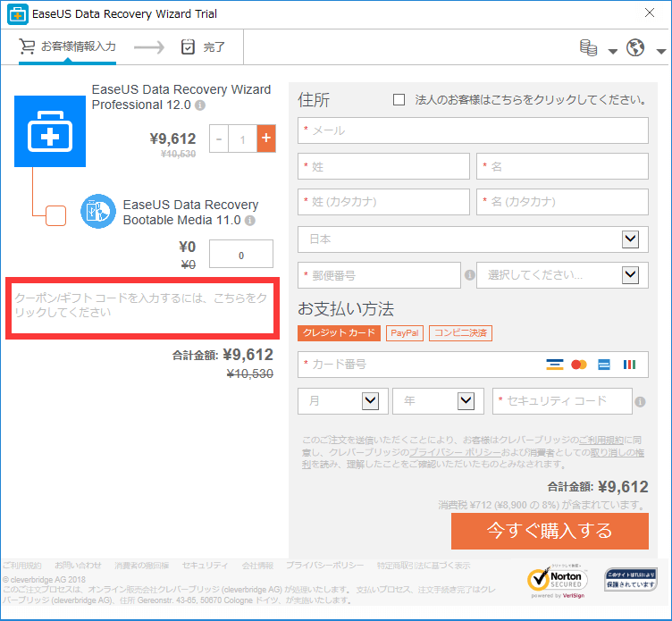This screenshot has height=621, width=672.
Task: Click info icon next to Bootable Media 11.0
Action: click(x=250, y=221)
